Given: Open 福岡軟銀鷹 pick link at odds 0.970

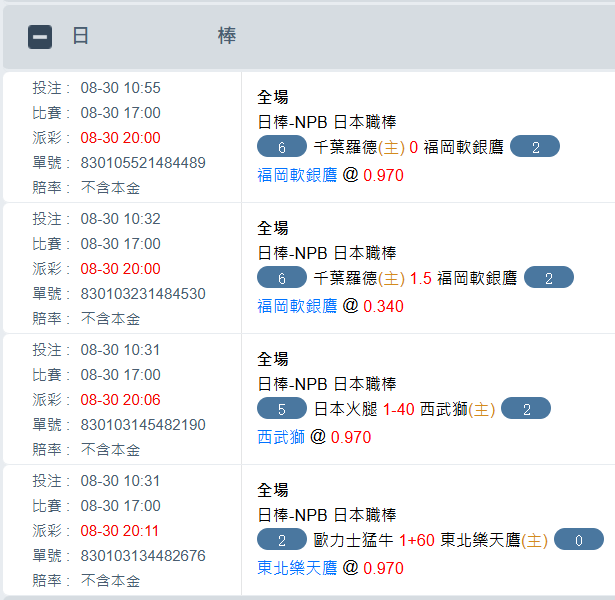Looking at the screenshot, I should 297,175.
